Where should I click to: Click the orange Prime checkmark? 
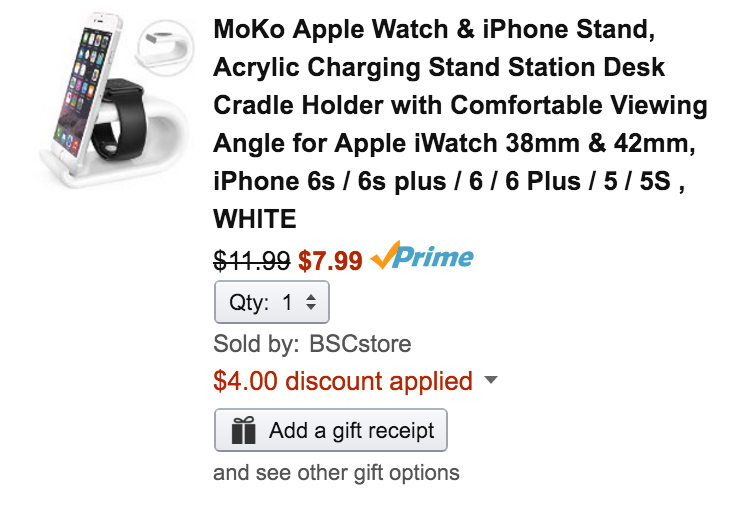(x=384, y=257)
